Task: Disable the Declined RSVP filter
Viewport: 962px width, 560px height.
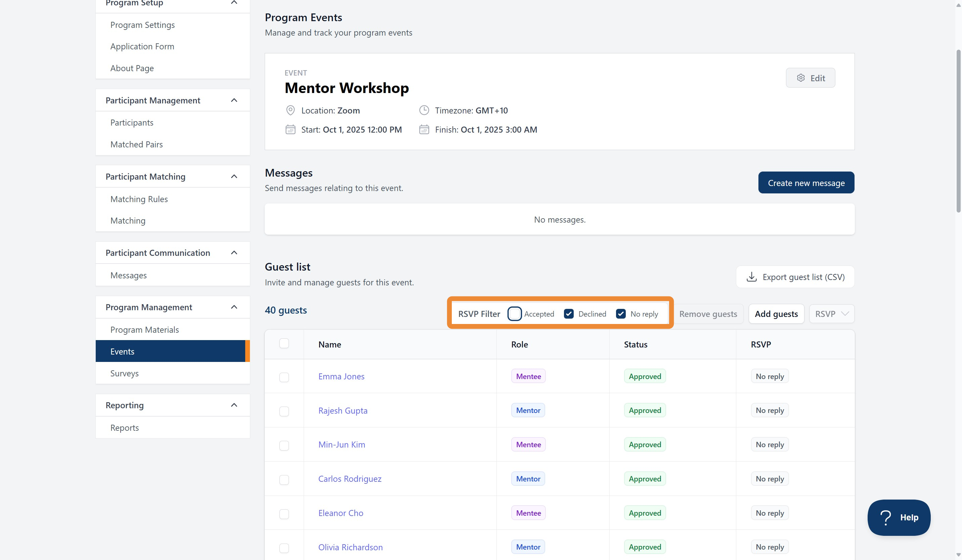Action: point(569,314)
